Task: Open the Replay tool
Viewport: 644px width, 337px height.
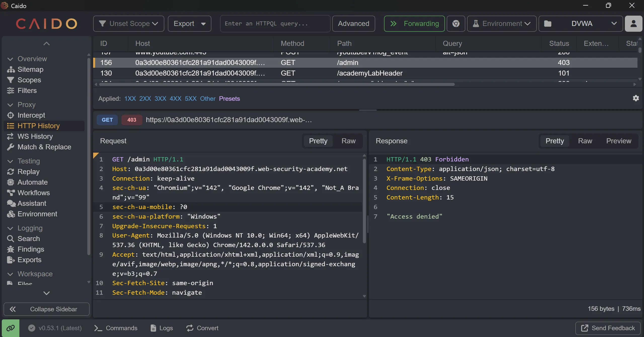Action: pyautogui.click(x=28, y=172)
